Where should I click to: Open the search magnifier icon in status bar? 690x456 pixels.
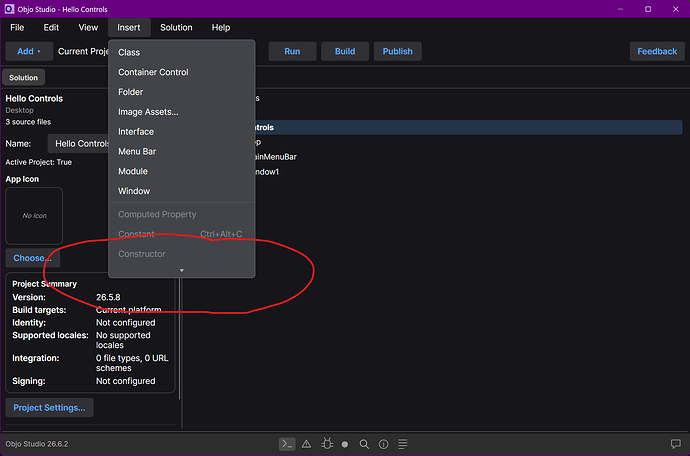point(364,444)
